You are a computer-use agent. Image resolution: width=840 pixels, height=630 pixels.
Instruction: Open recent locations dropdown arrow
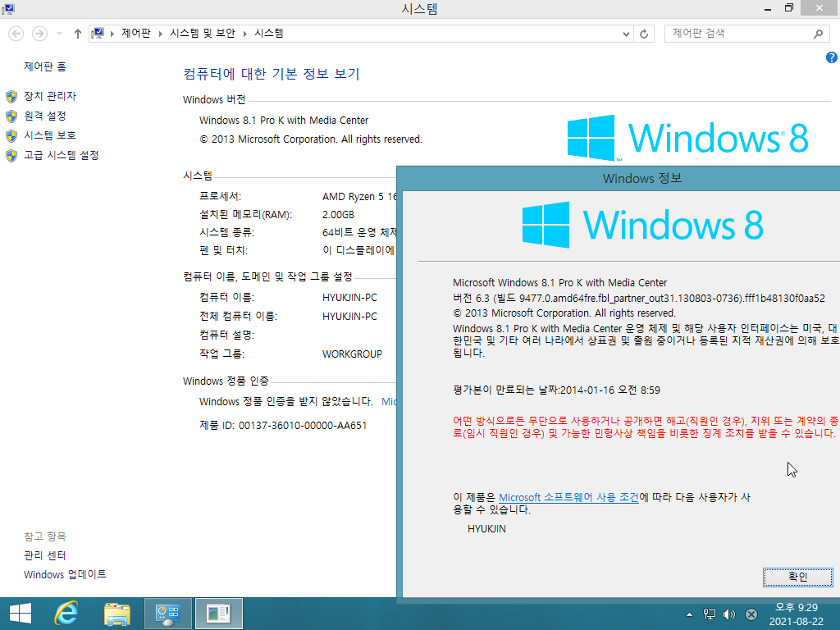(x=59, y=34)
